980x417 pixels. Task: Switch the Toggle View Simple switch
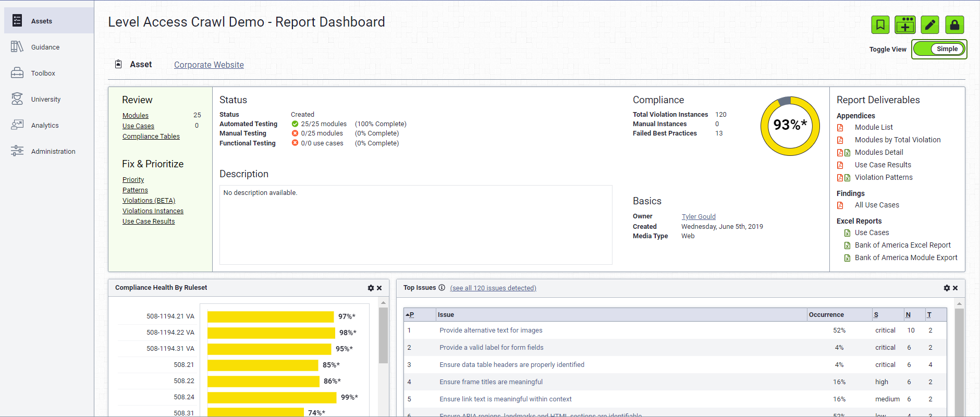pyautogui.click(x=939, y=49)
